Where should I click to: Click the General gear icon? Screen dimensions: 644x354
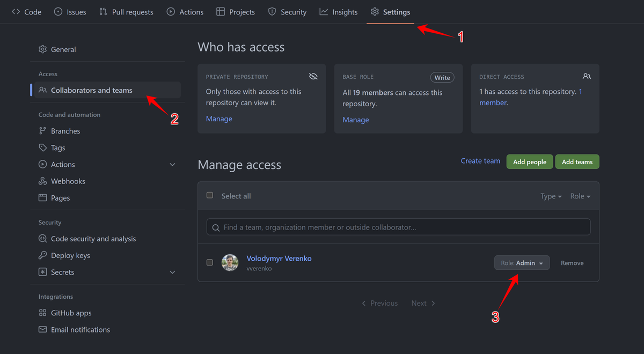click(42, 49)
